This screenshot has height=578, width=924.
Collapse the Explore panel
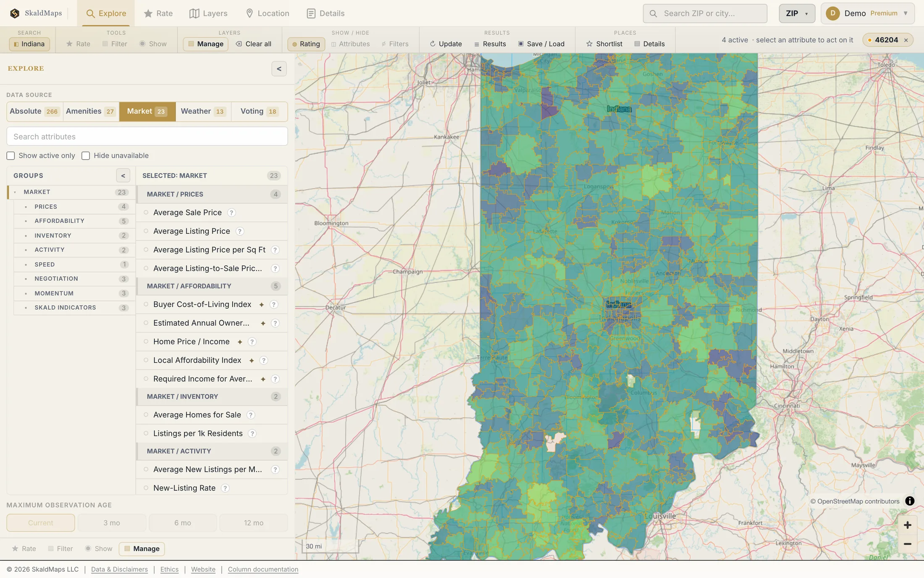(279, 69)
